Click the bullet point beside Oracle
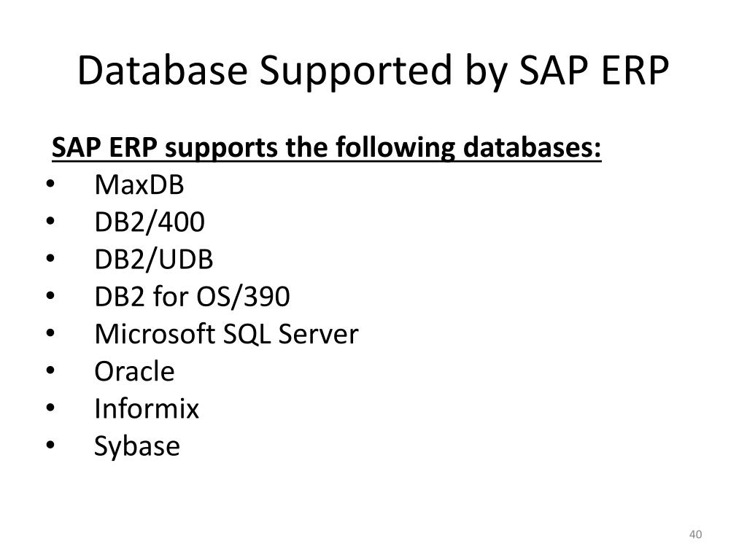747x560 pixels. coord(50,370)
